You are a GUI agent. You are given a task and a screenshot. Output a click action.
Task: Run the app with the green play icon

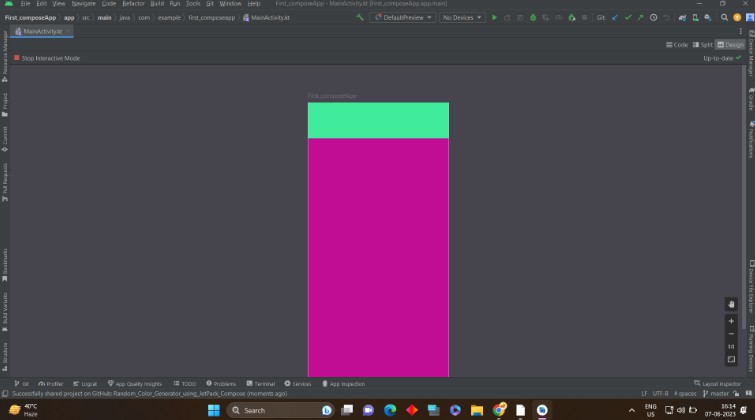point(494,17)
